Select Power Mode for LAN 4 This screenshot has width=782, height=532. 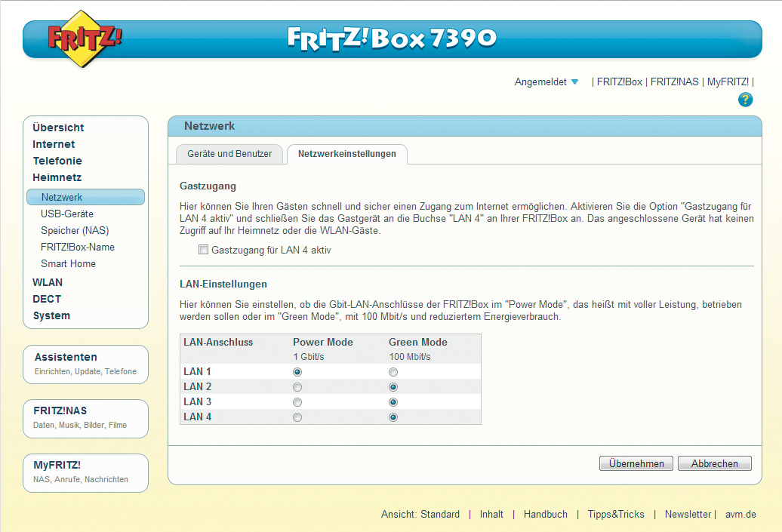[x=297, y=417]
